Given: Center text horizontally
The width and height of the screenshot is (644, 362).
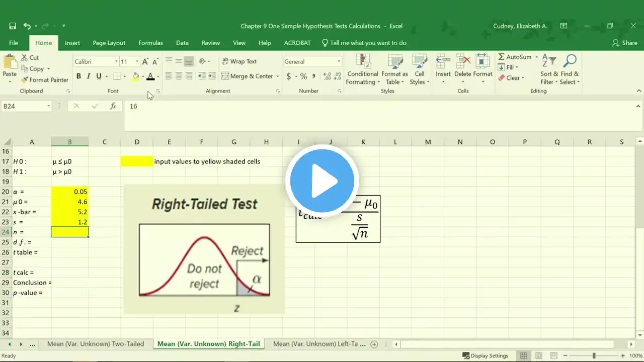Looking at the screenshot, I should pos(179,76).
